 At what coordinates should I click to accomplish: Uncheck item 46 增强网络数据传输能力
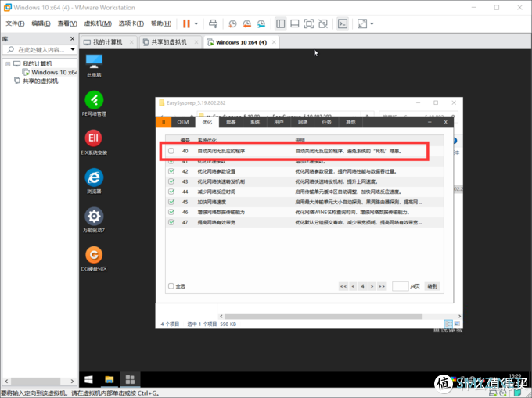click(171, 212)
